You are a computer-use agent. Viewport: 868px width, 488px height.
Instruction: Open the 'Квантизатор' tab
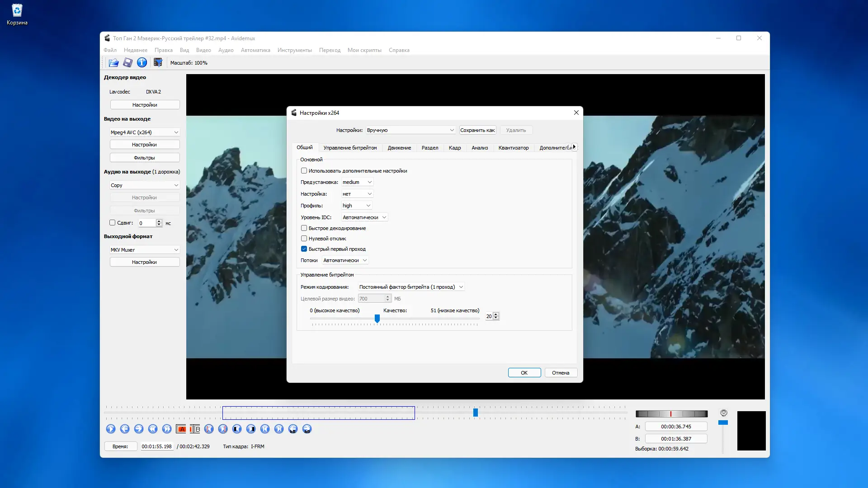[513, 148]
